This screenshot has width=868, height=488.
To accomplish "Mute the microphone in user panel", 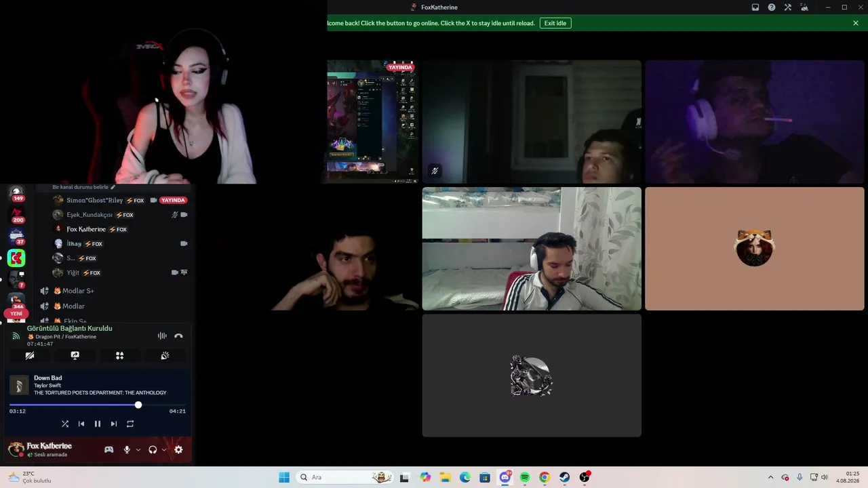I will coord(127,449).
